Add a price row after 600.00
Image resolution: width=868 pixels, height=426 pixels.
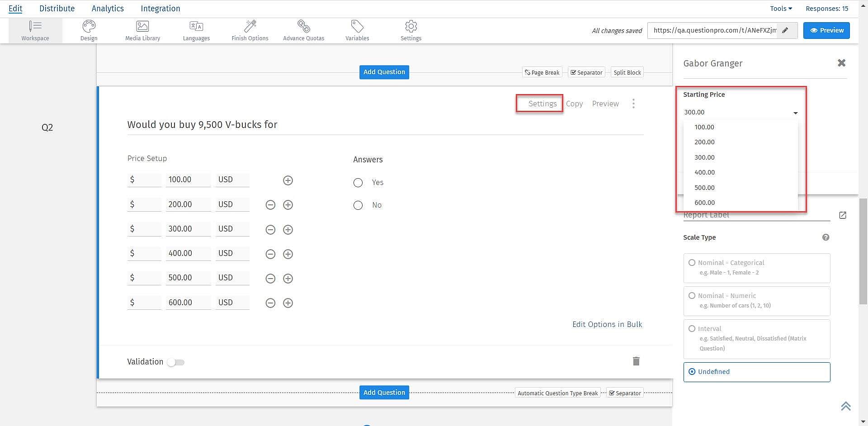[288, 303]
